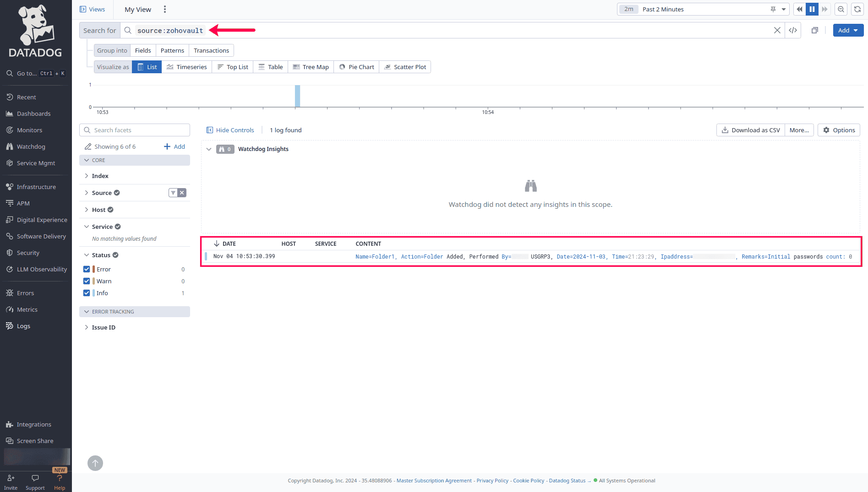This screenshot has height=492, width=868.
Task: Refresh the log results
Action: point(857,9)
